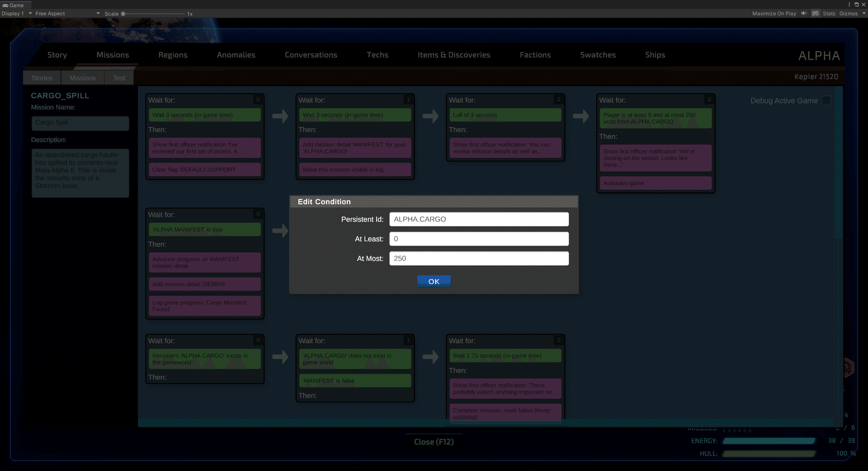Select the 'Lull of 3 seconds' condition
The image size is (868, 471).
click(x=505, y=115)
